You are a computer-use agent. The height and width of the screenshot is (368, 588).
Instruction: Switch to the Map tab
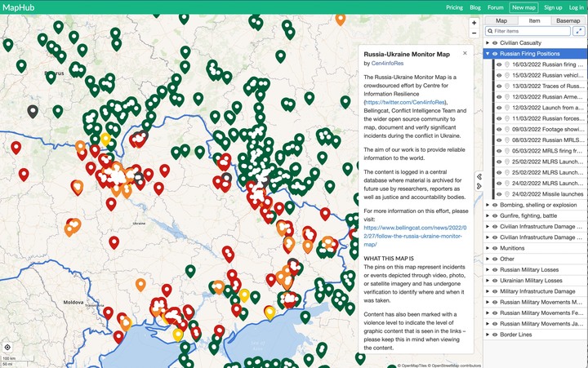(x=501, y=20)
